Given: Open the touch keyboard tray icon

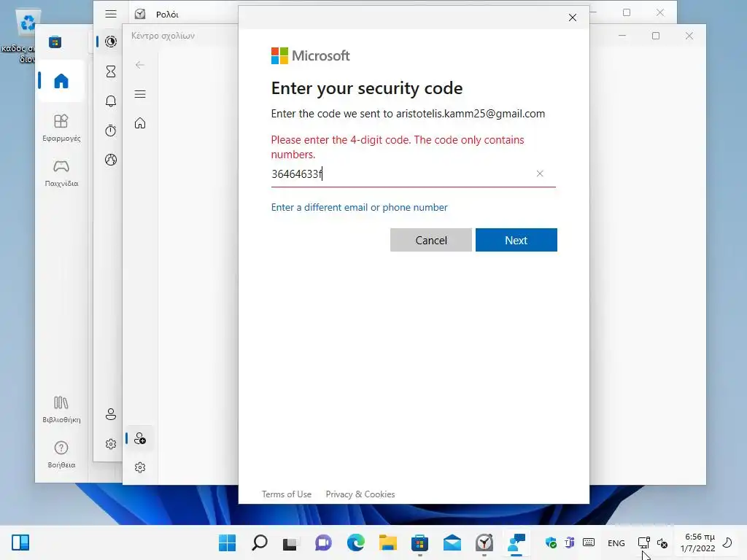Looking at the screenshot, I should tap(589, 542).
